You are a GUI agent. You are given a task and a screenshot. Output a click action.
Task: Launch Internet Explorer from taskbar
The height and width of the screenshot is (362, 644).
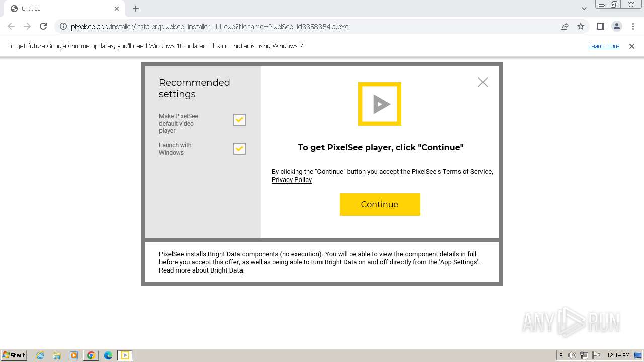(x=40, y=355)
